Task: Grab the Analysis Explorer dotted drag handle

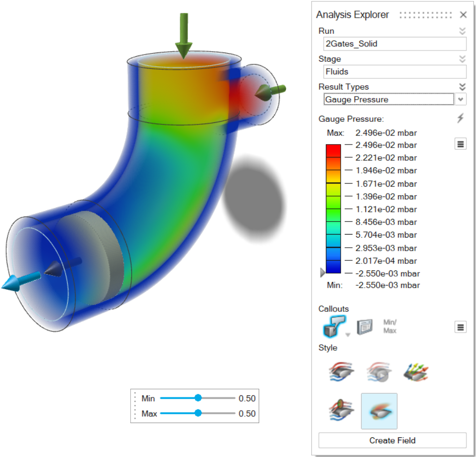Action: (425, 15)
